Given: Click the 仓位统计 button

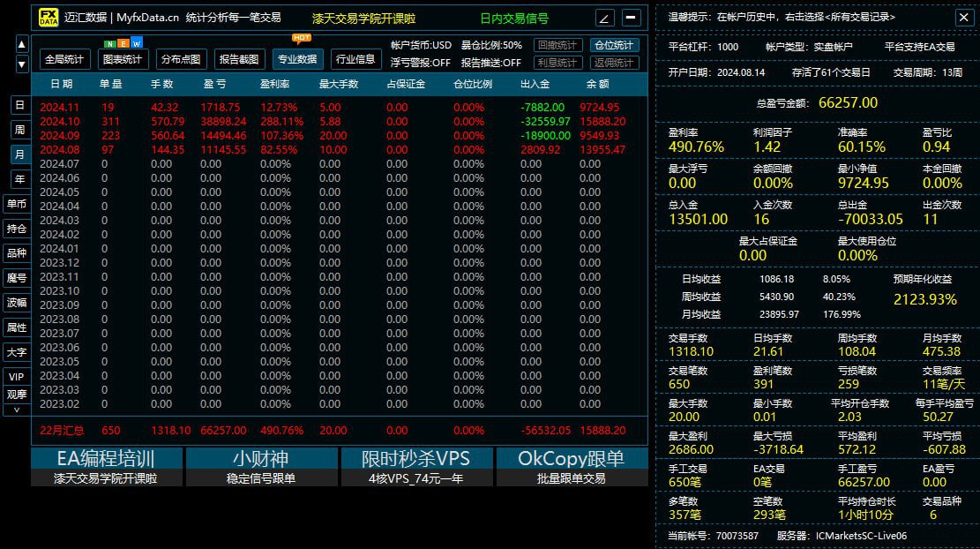Looking at the screenshot, I should pyautogui.click(x=614, y=45).
